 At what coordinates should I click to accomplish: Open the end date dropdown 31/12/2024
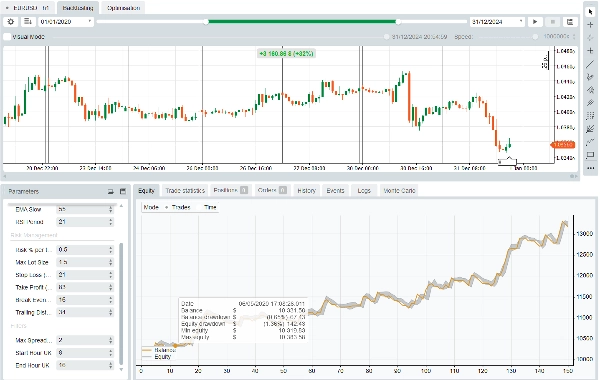(x=521, y=21)
